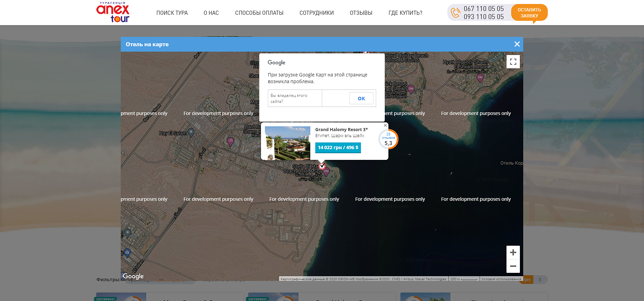Open the price 14 022 грн / 496 $ button
This screenshot has width=644, height=301.
pyautogui.click(x=338, y=147)
